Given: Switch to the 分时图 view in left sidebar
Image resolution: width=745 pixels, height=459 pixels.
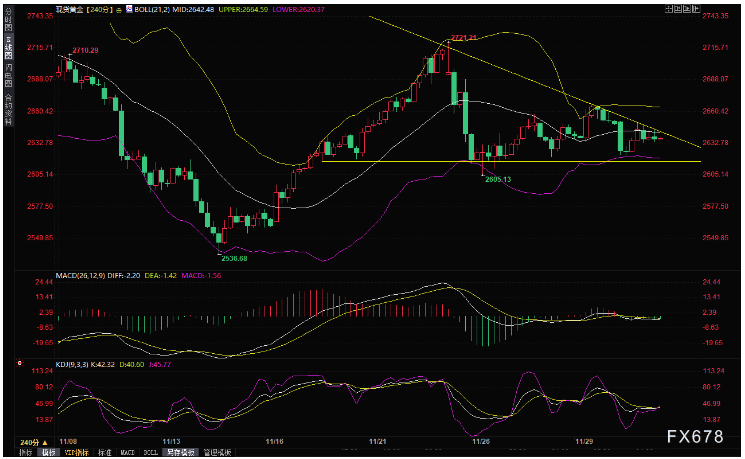Looking at the screenshot, I should coord(6,23).
